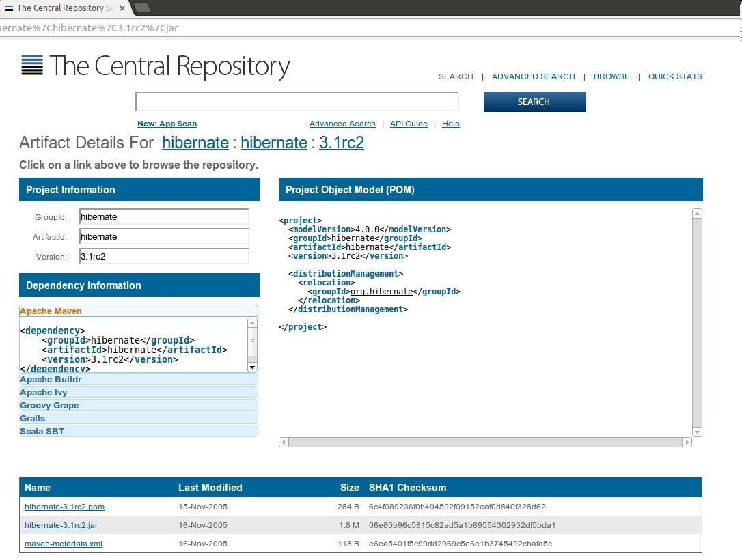Click the POM panel scroll left arrow
Viewport: 742px width, 560px height.
click(x=284, y=443)
